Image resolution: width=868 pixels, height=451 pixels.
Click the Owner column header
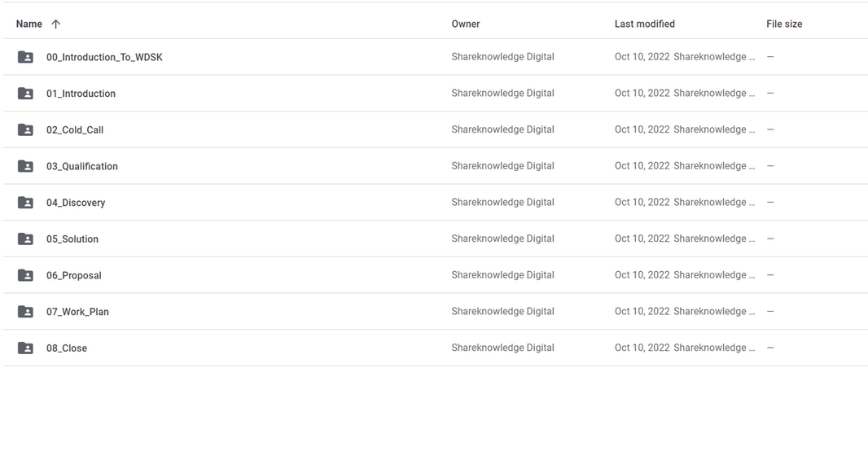click(466, 24)
